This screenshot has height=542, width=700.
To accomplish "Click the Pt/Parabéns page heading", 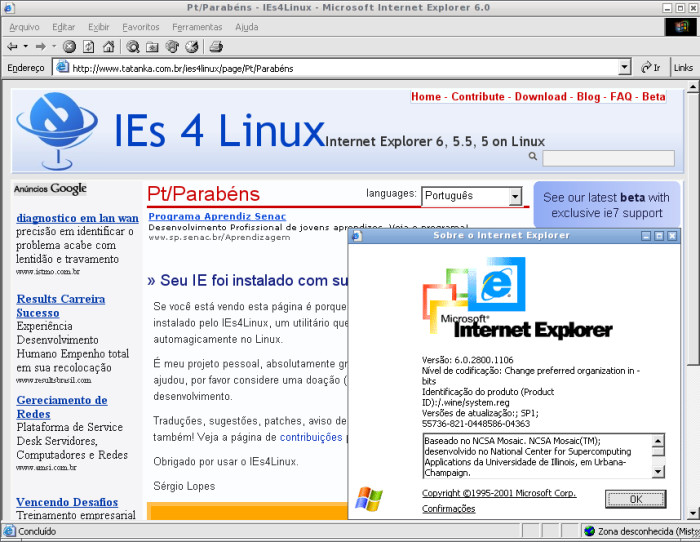I will (204, 194).
